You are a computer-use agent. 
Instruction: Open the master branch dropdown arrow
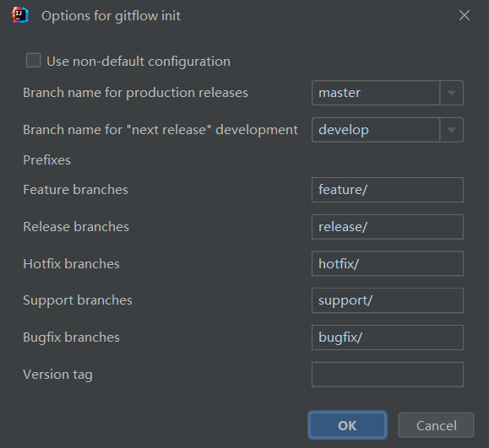tap(451, 93)
